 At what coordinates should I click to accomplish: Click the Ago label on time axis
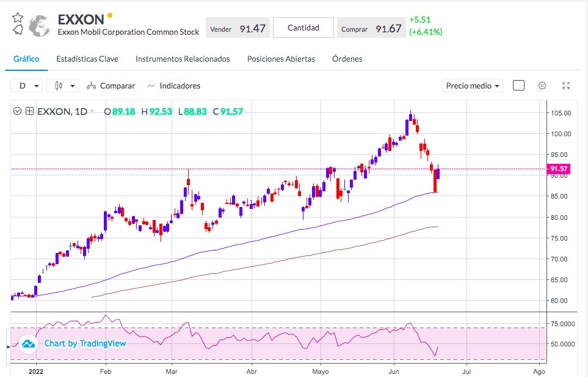coord(539,372)
